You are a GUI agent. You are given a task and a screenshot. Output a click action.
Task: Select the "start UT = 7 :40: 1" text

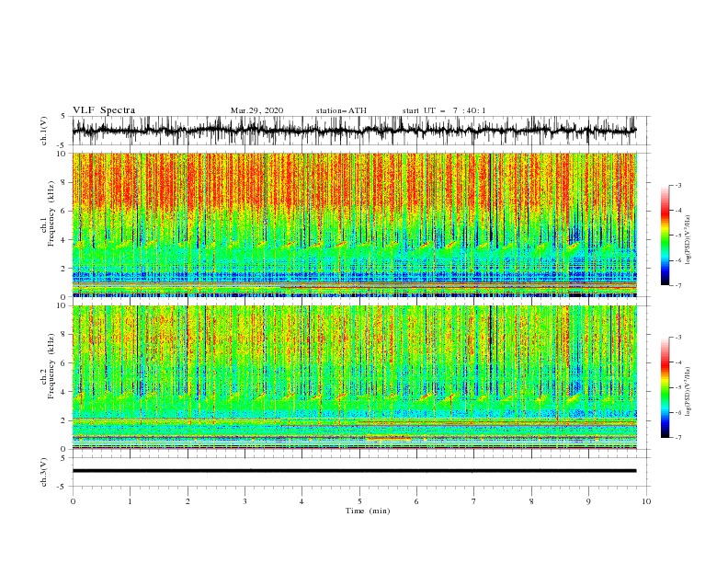pos(443,110)
